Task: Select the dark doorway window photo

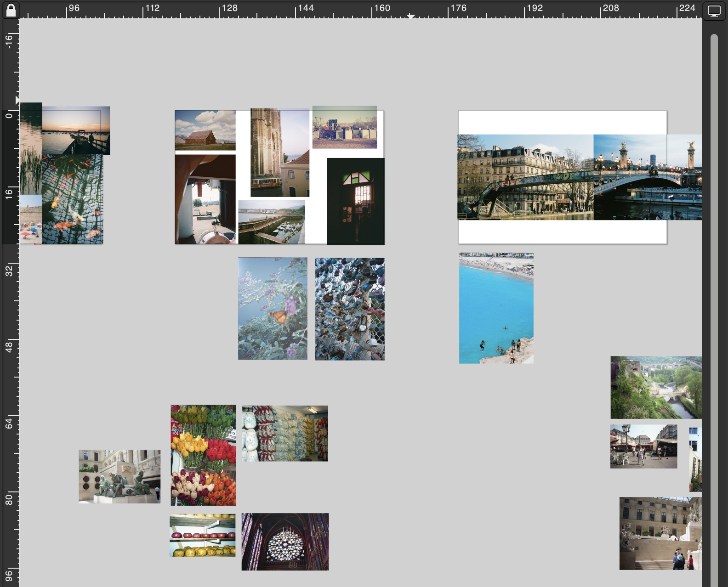Action: point(355,201)
